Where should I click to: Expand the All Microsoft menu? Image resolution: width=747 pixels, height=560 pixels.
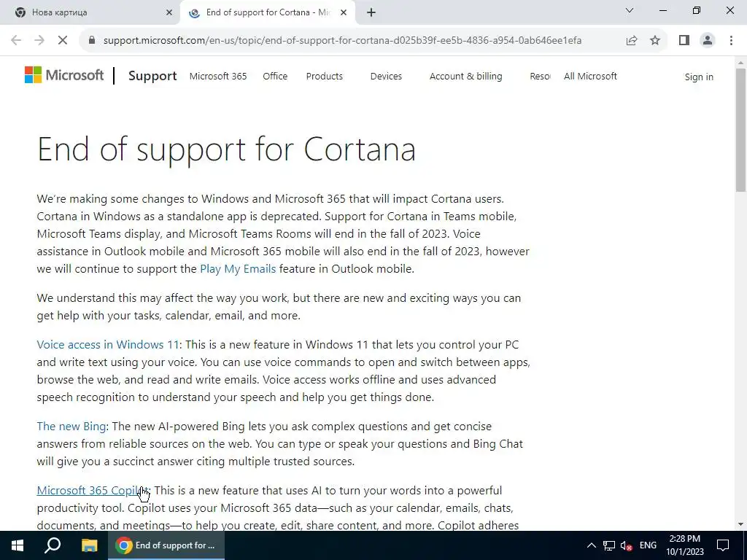coord(590,76)
